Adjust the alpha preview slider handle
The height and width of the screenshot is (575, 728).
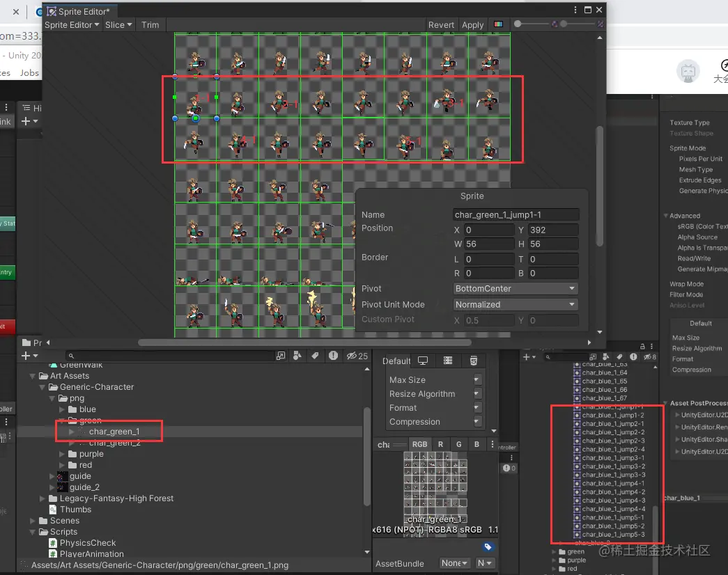518,24
